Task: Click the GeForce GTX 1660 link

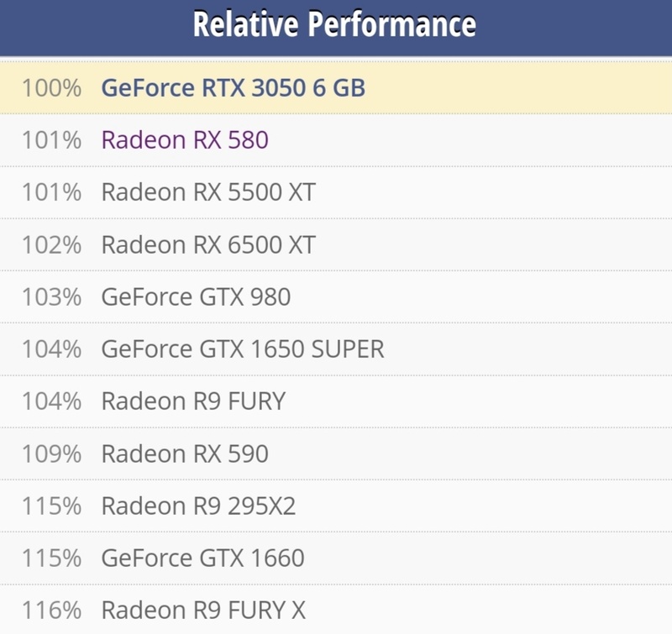Action: pos(202,558)
